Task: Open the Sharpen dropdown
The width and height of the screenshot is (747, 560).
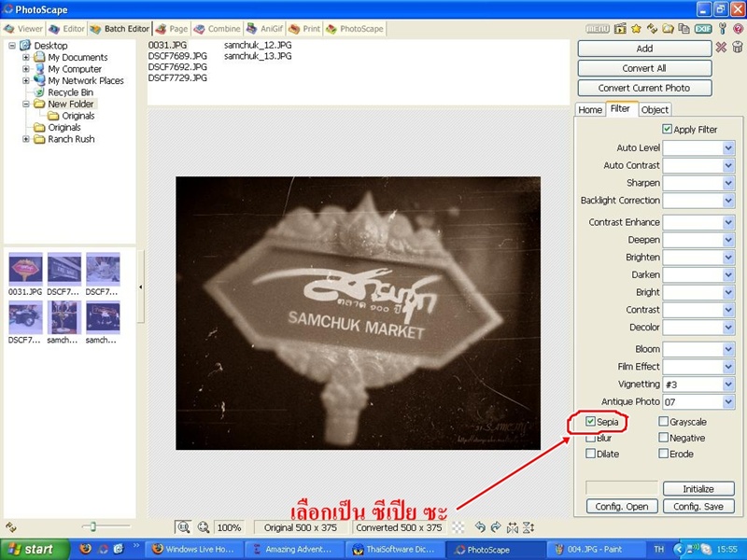Action: (x=728, y=183)
